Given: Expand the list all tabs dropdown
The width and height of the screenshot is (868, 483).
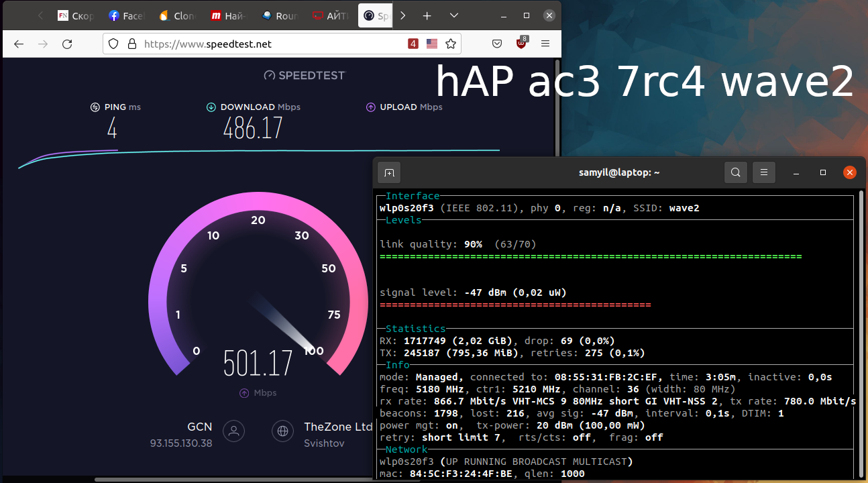Looking at the screenshot, I should coord(454,15).
